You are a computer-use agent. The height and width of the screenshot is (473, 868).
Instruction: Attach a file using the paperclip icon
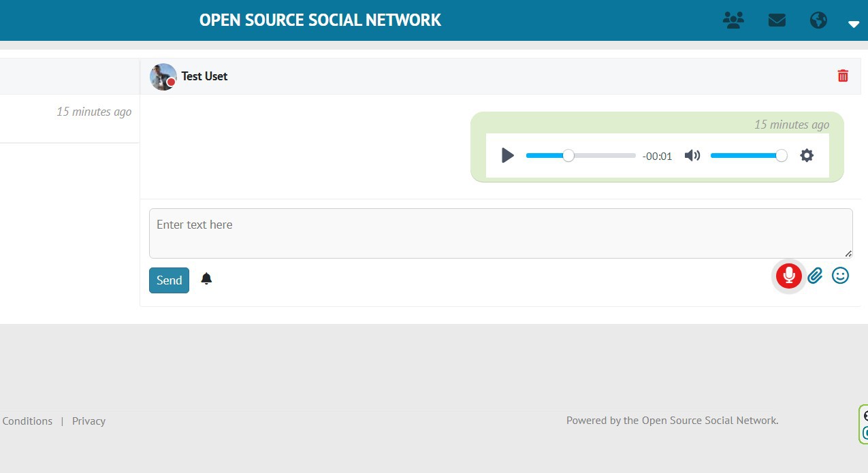pos(815,276)
